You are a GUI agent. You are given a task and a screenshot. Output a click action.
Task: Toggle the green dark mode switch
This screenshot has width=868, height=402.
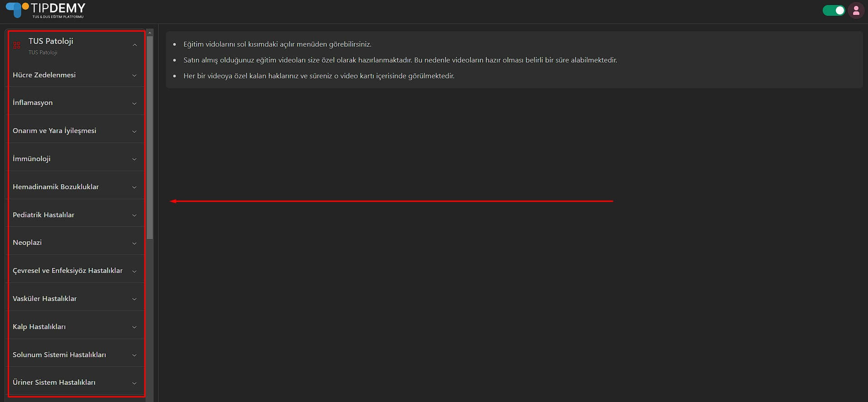(x=834, y=10)
